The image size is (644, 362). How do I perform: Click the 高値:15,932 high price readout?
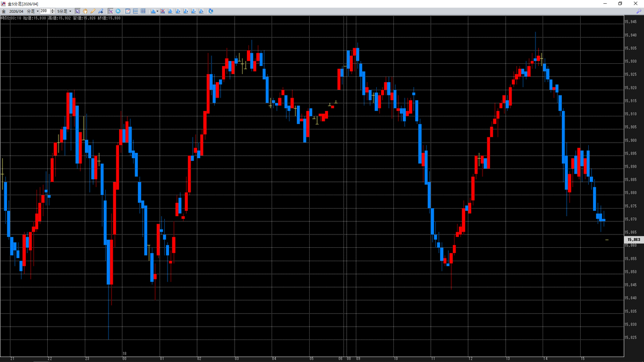[59, 18]
